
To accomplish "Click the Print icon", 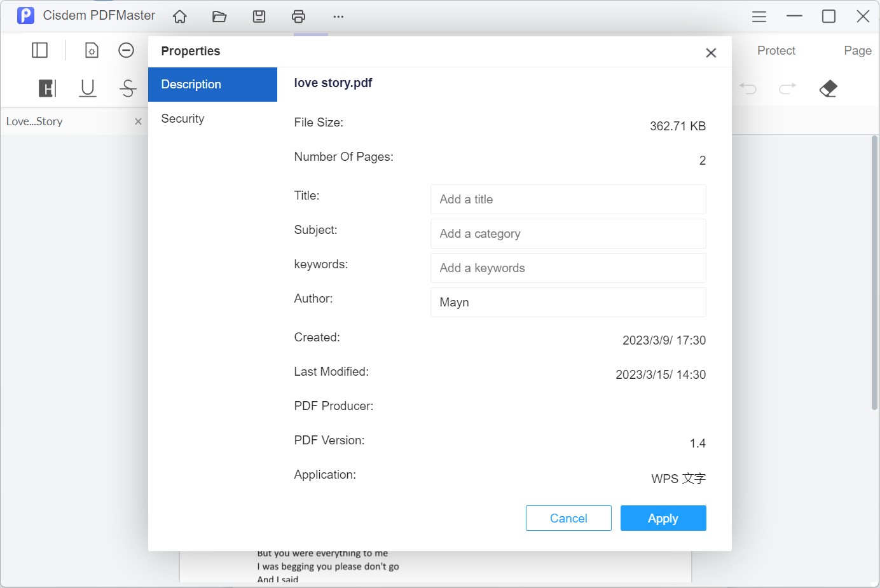I will click(298, 16).
